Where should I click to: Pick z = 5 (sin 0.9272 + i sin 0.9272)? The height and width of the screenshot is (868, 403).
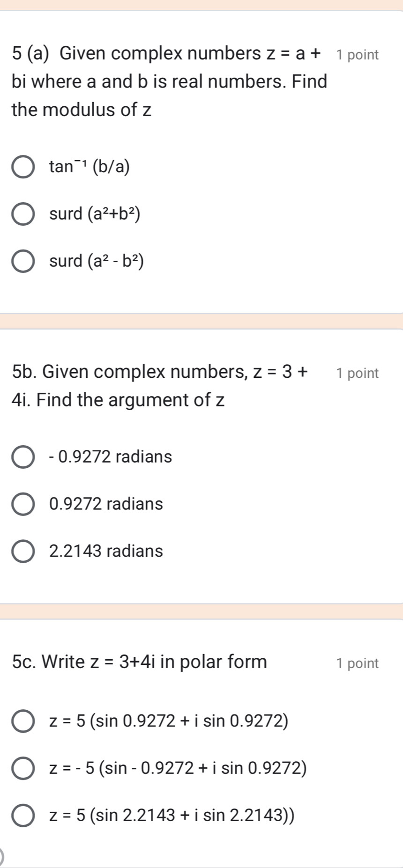point(23,721)
